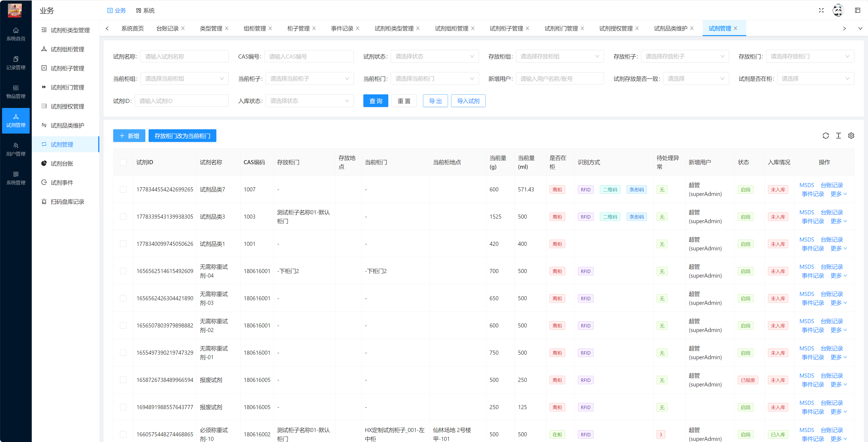
Task: Open the 试剂授权管理 tab
Action: point(616,28)
